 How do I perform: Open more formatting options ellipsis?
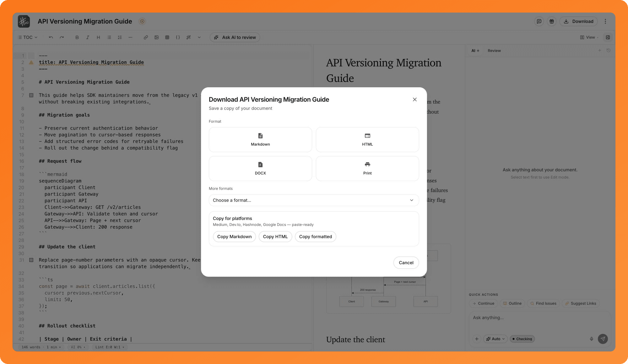(130, 37)
